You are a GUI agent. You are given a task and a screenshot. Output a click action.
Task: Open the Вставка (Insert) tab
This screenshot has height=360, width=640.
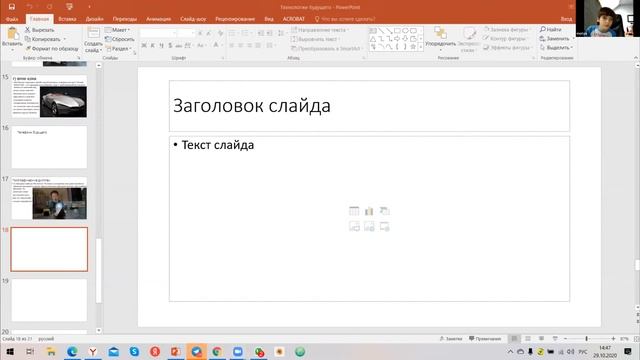pos(67,19)
